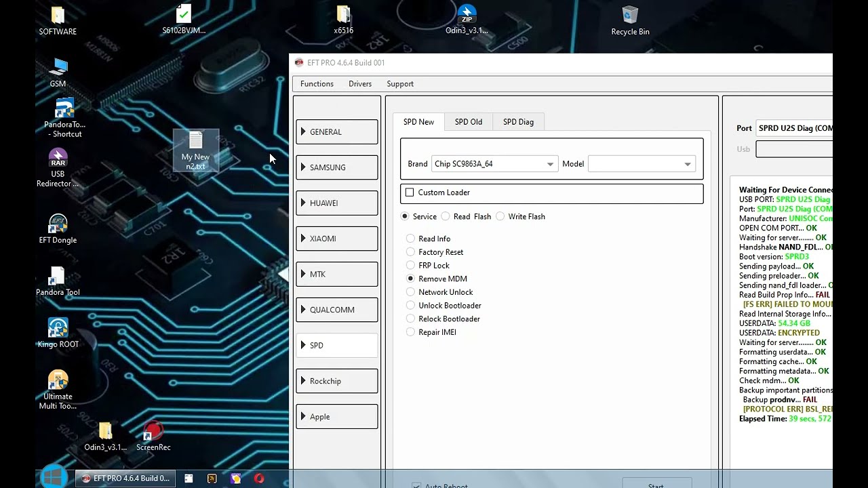The height and width of the screenshot is (488, 868).
Task: Open the Recycle Bin
Action: coord(630,20)
